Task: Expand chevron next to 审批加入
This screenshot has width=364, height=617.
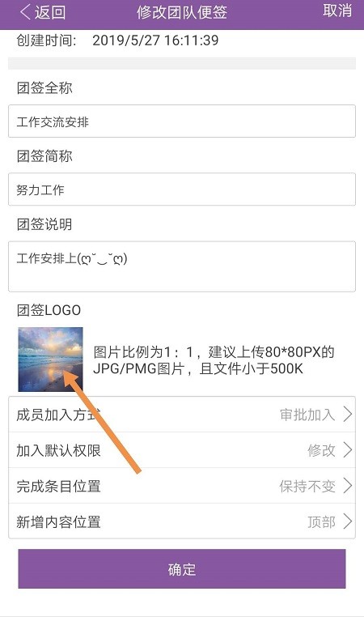Action: pyautogui.click(x=348, y=415)
